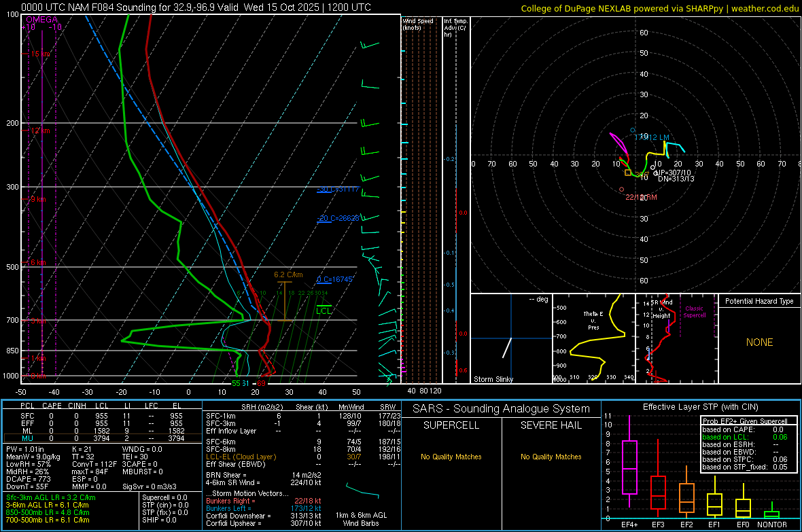Click the Sfc-3km AGL LR = 3.2 C/km line
The width and height of the screenshot is (802, 532).
pyautogui.click(x=51, y=497)
